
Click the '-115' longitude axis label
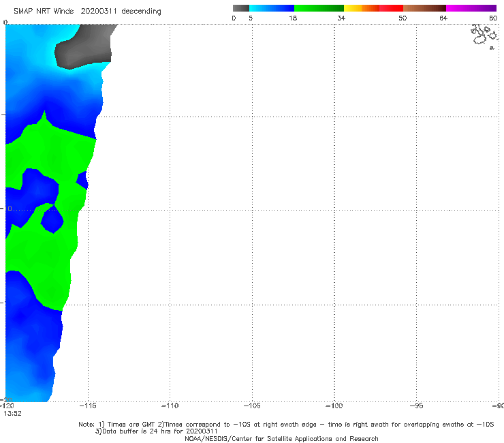point(88,406)
